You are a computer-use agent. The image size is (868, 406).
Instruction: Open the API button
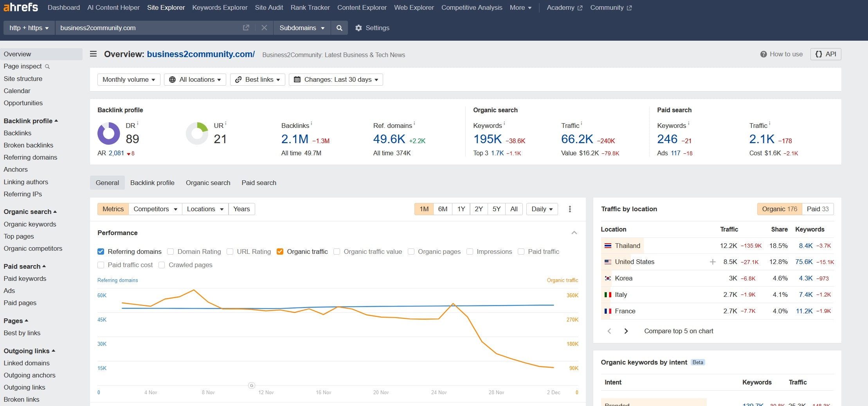coord(826,54)
